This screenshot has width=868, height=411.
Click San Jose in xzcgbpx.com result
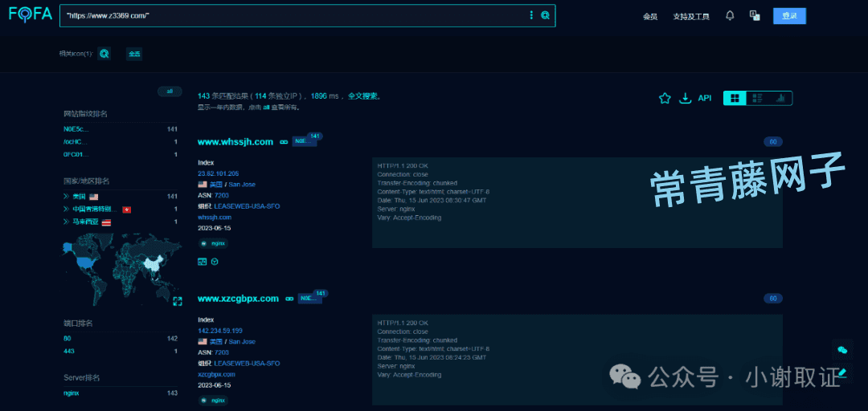tap(242, 341)
